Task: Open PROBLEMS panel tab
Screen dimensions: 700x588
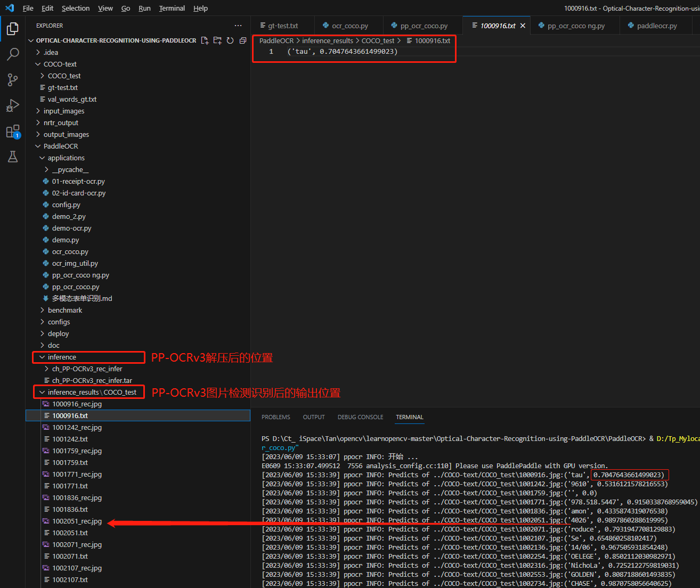Action: [276, 417]
